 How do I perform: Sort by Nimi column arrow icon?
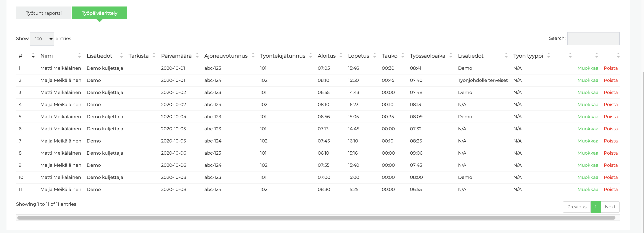(79, 56)
